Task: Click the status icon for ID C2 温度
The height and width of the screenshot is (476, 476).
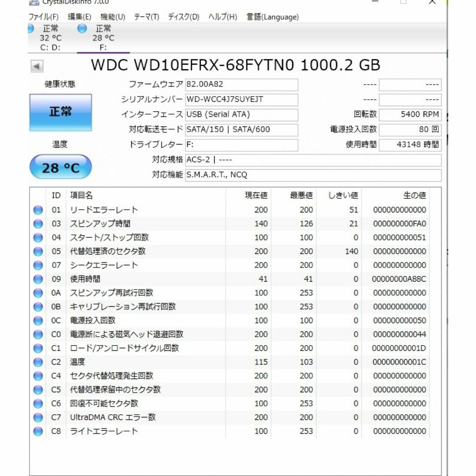Action: [38, 362]
